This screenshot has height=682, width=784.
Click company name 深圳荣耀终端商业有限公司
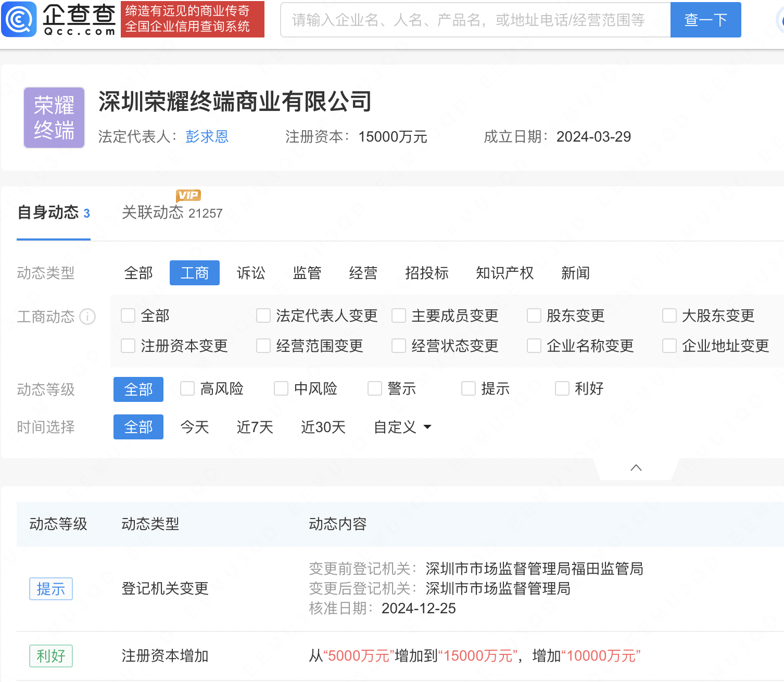click(x=235, y=102)
